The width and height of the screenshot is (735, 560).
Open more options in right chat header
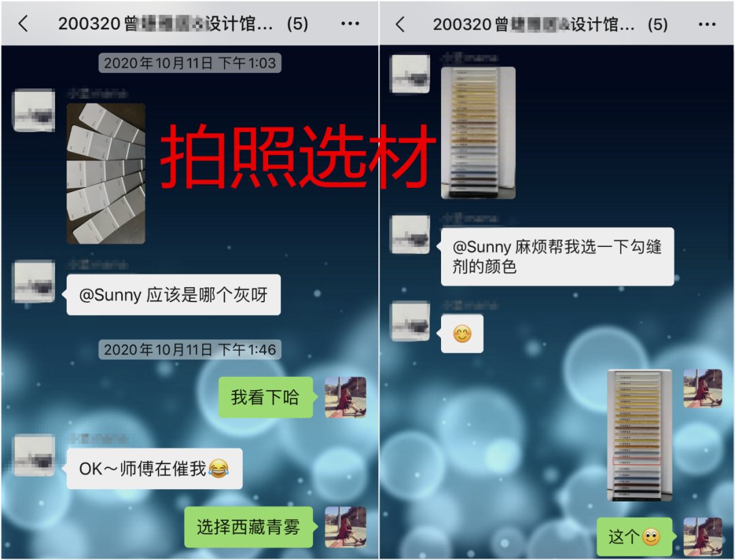point(707,23)
